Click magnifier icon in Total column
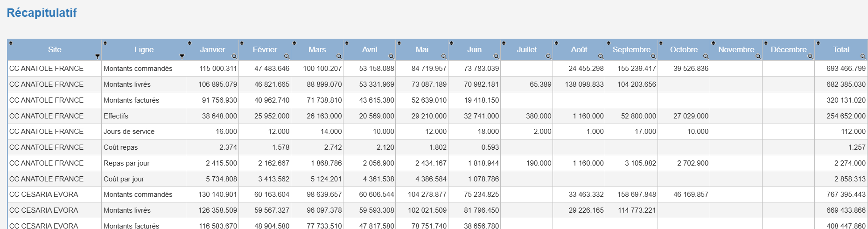 point(863,56)
